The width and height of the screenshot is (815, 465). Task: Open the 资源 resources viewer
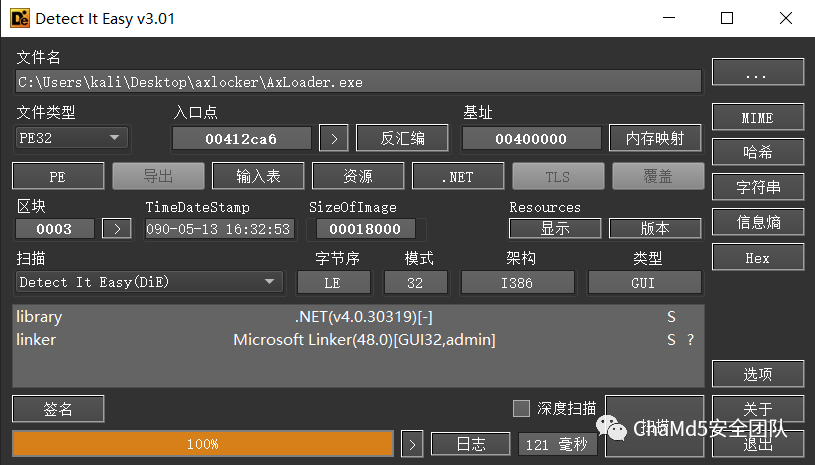358,177
